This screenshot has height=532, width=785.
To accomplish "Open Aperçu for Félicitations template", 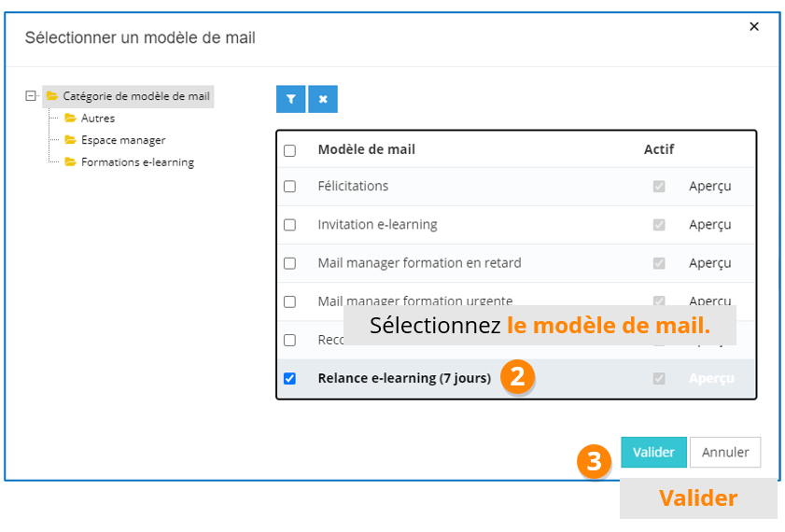I will 709,187.
